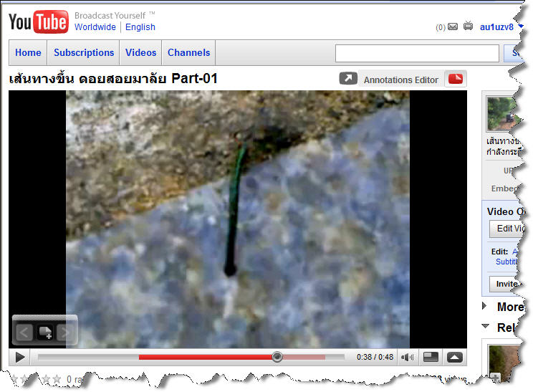The height and width of the screenshot is (392, 533).
Task: Go to previous annotation with left arrow
Action: click(x=24, y=332)
